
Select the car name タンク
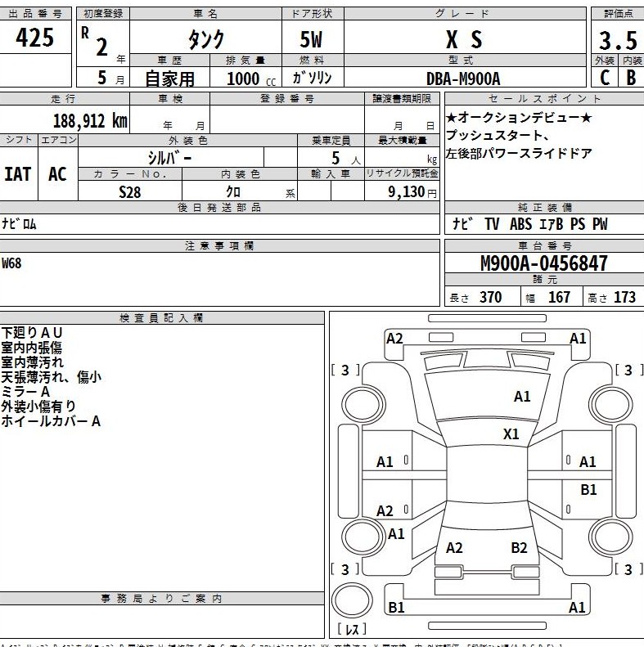205,40
